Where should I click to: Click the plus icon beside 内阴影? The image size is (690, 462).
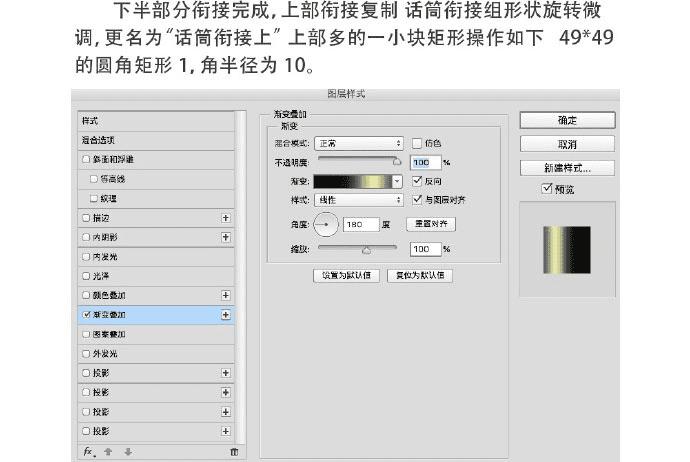(226, 237)
